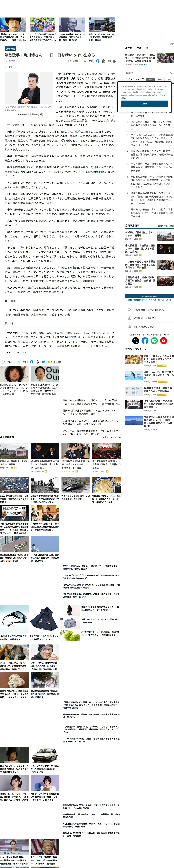Share article on Facebook from top toolbar

point(98,61)
